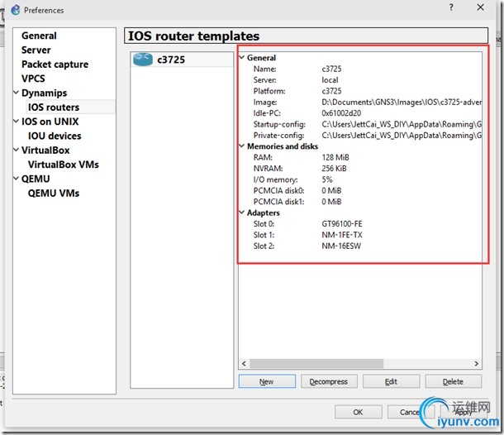Open IOU devices page

tap(55, 136)
